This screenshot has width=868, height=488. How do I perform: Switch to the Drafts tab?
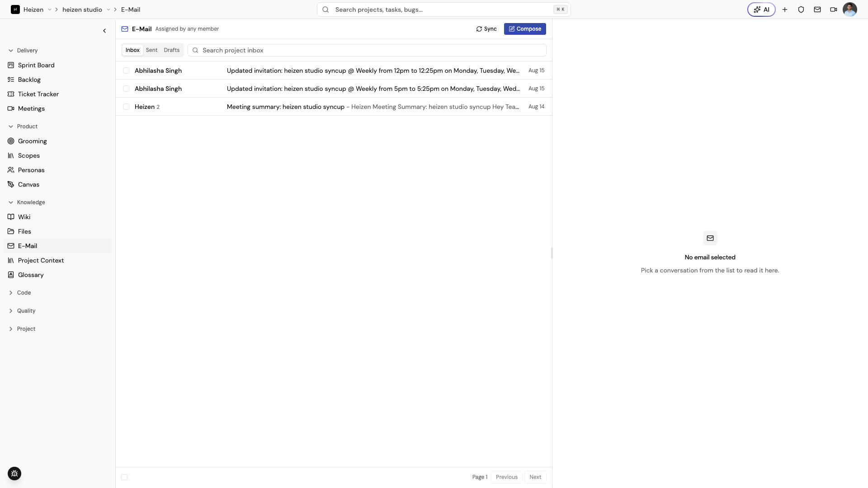pyautogui.click(x=172, y=50)
